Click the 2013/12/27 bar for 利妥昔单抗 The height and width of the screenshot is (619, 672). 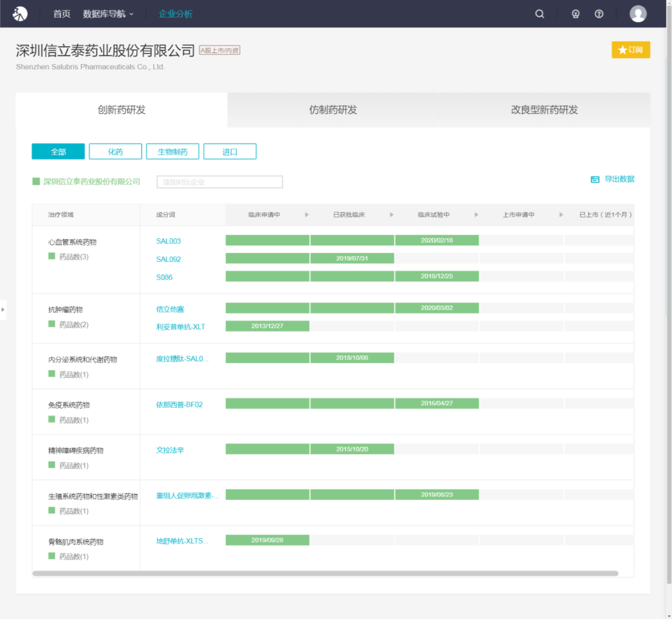tap(268, 326)
